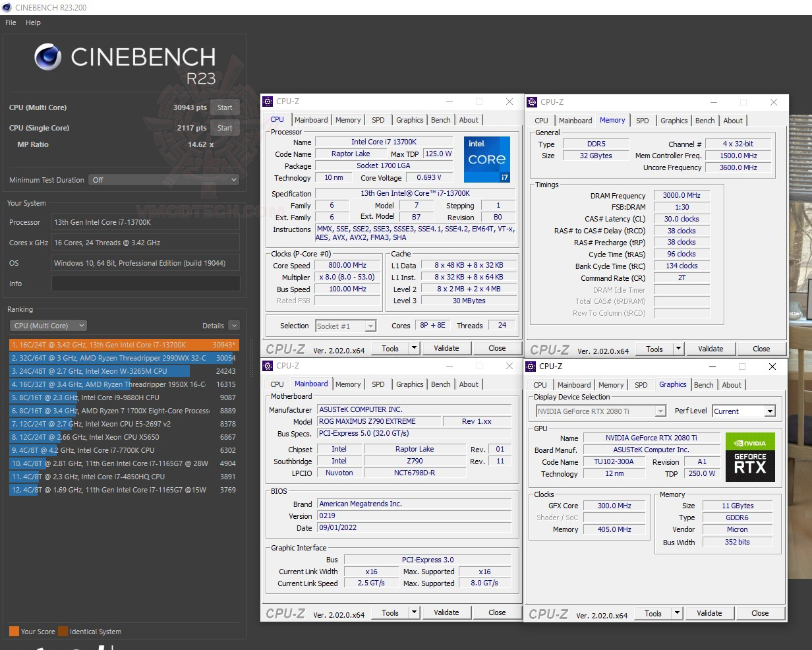Image resolution: width=812 pixels, height=650 pixels.
Task: Click the GFX Core 300.0 MHz value
Action: pos(615,506)
